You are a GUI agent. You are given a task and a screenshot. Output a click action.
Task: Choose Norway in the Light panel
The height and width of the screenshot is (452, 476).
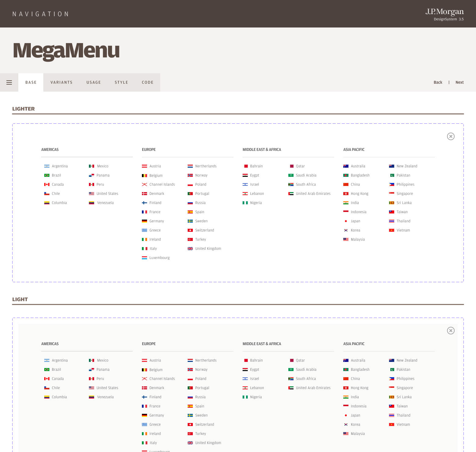coord(201,370)
